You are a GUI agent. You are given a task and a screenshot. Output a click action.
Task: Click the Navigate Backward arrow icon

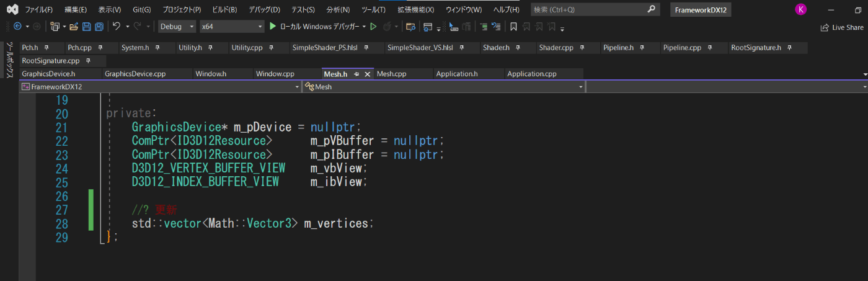(17, 26)
